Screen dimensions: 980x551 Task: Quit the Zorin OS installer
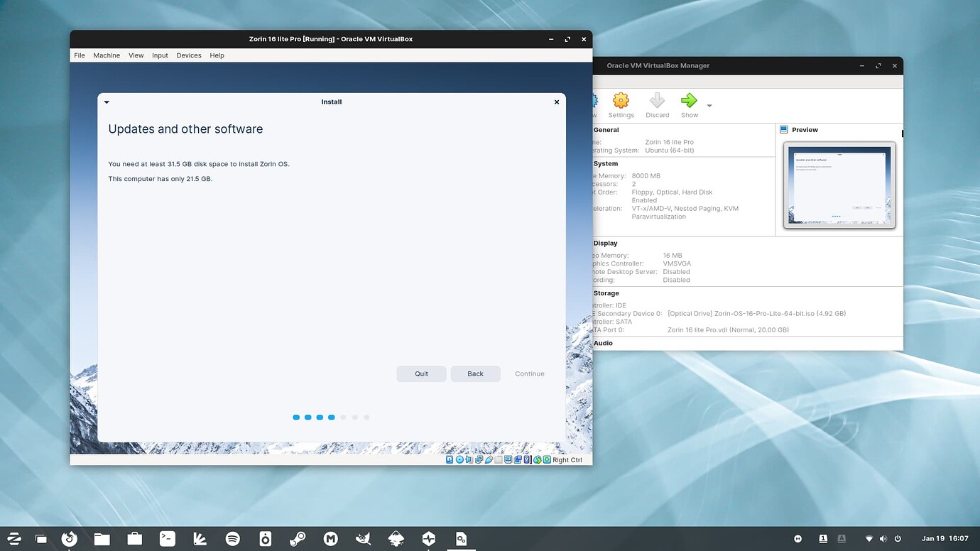pyautogui.click(x=421, y=373)
